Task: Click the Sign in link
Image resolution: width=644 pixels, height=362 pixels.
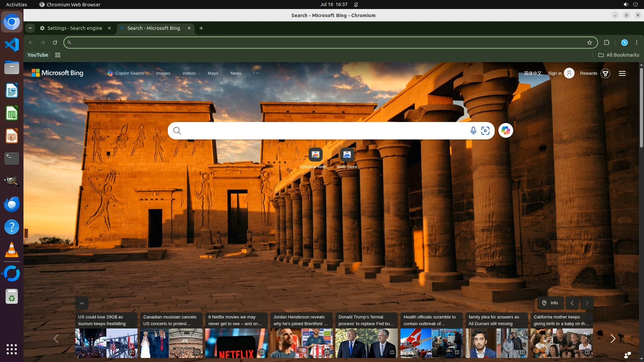Action: tap(555, 73)
